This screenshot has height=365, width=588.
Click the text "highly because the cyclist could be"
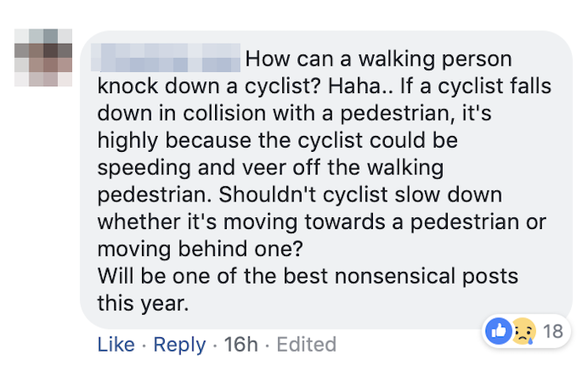[276, 140]
